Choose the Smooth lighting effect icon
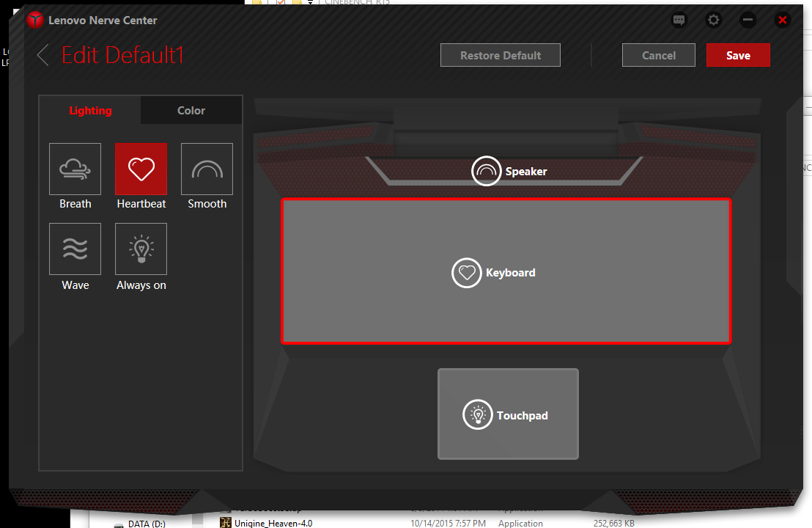The height and width of the screenshot is (528, 812). 207,169
